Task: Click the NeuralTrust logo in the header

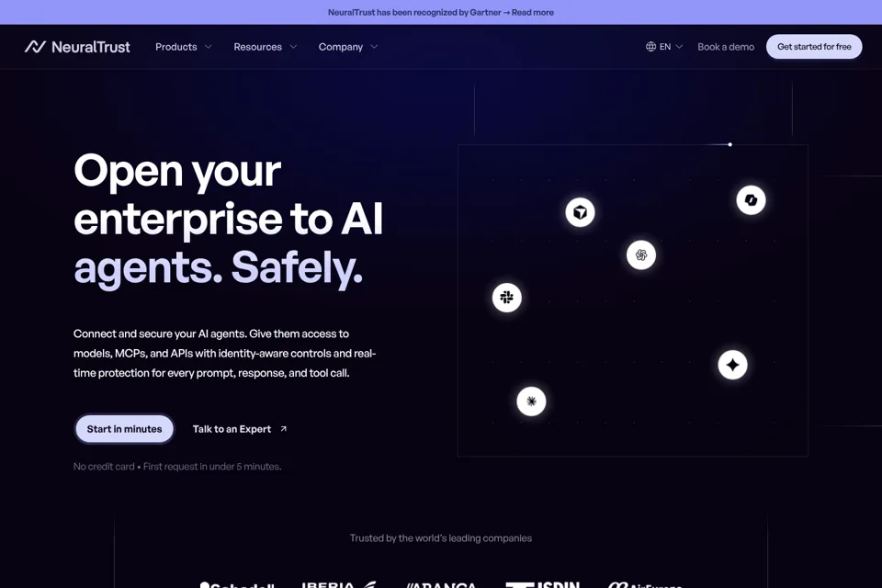Action: coord(77,47)
